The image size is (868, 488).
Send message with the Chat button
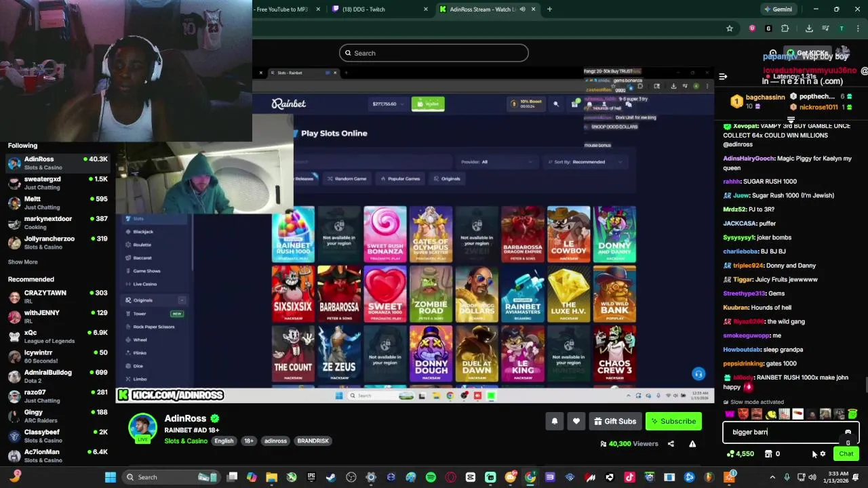tap(846, 454)
